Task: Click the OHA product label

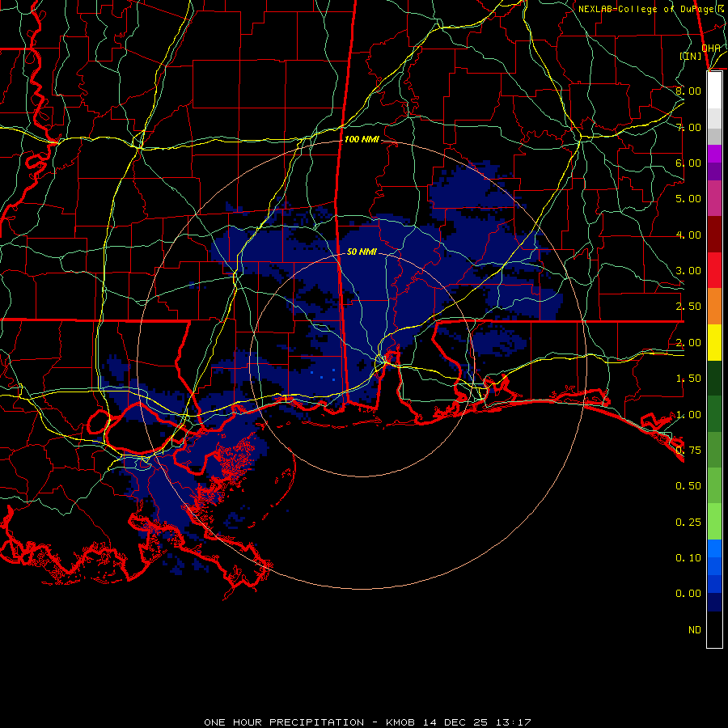Action: click(x=711, y=48)
